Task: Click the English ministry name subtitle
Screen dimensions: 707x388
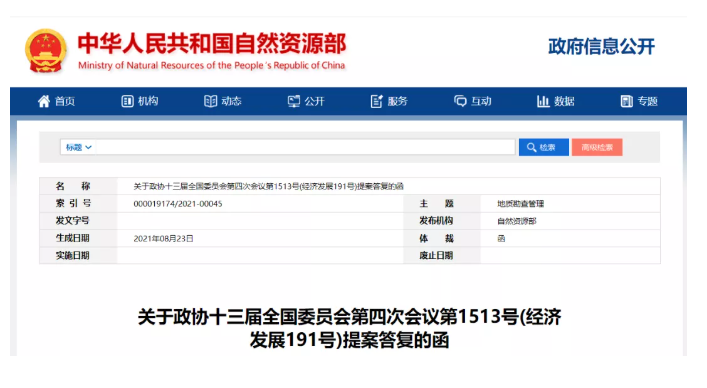Action: point(211,66)
